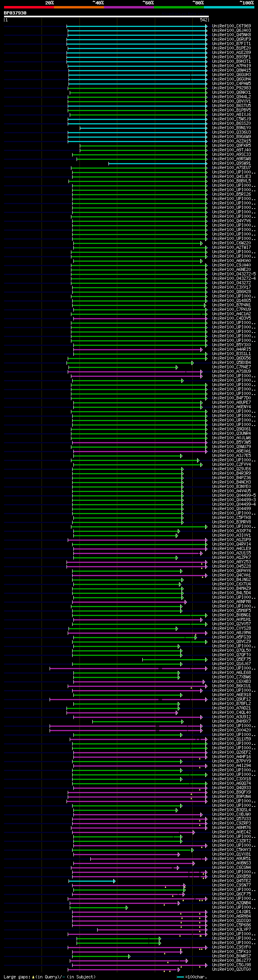Select label UniRef100_A0EC42
The height and width of the screenshot is (980, 258).
pos(231,832)
